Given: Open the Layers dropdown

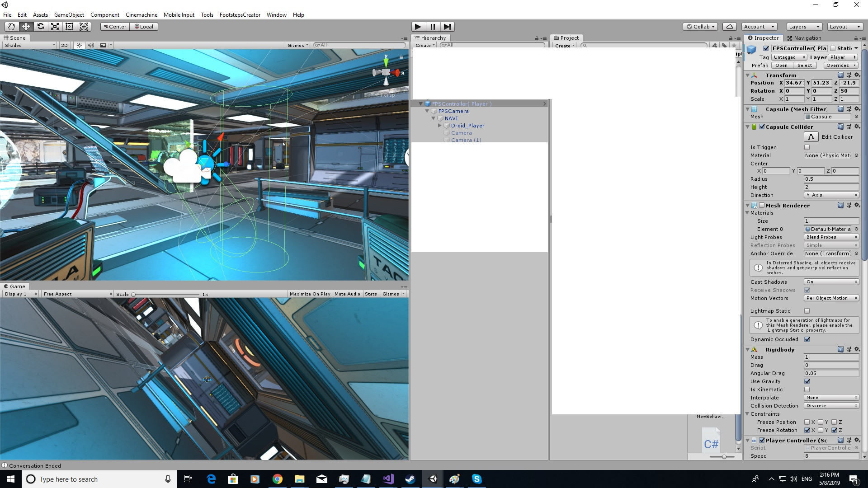Looking at the screenshot, I should [804, 27].
